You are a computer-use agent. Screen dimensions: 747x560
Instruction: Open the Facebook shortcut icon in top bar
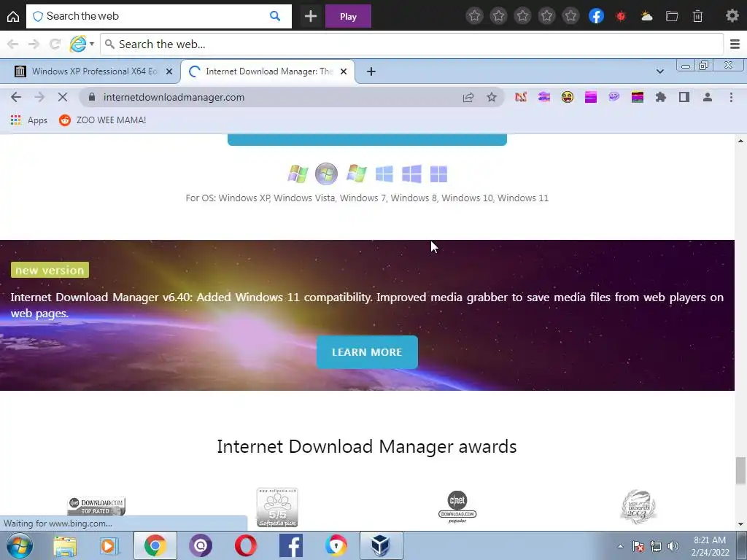(597, 16)
